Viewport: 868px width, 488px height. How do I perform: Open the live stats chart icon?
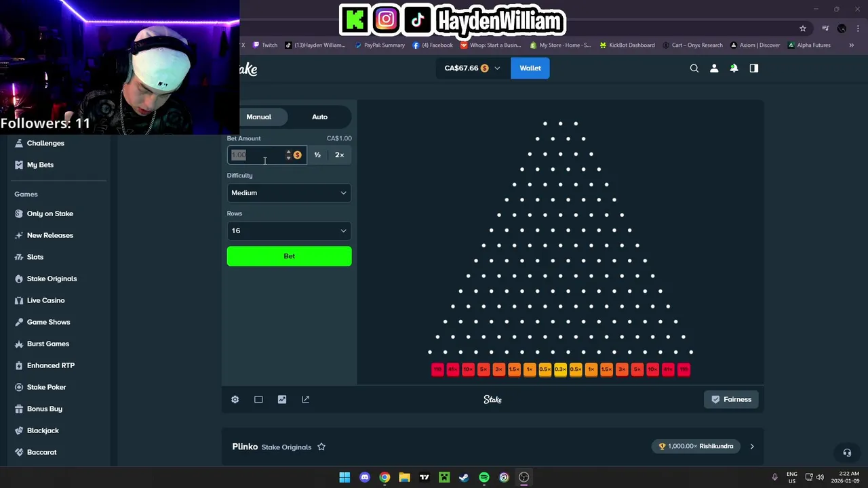click(x=282, y=399)
